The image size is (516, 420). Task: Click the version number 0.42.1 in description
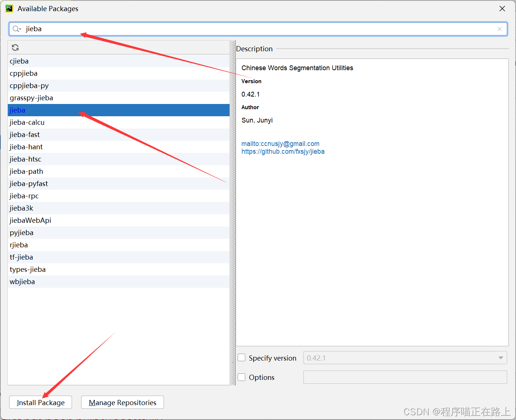(251, 94)
